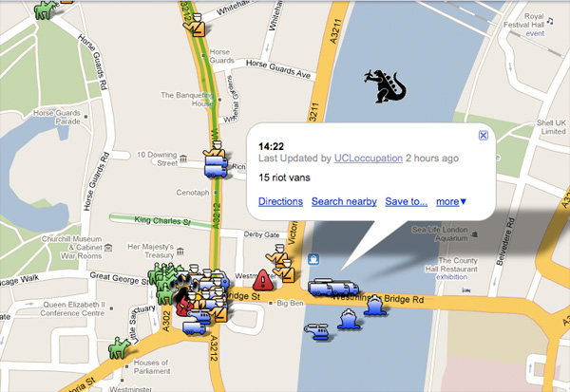The image size is (570, 392).
Task: Close the 14:22 info popup
Action: click(x=484, y=136)
